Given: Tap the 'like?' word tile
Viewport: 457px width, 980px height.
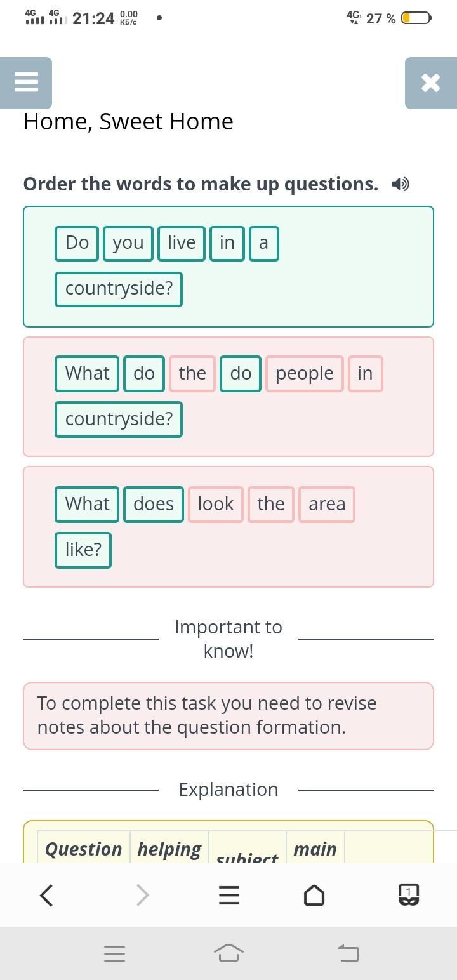Looking at the screenshot, I should [83, 550].
